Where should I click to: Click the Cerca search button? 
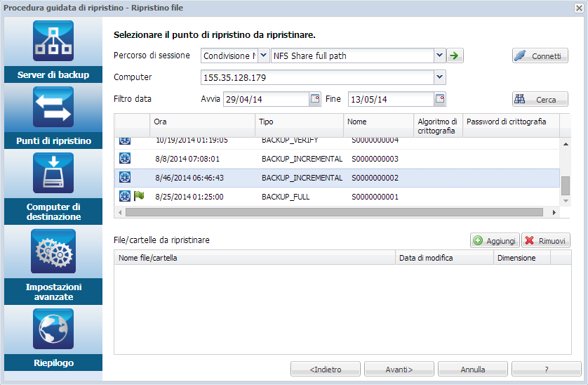tap(540, 100)
